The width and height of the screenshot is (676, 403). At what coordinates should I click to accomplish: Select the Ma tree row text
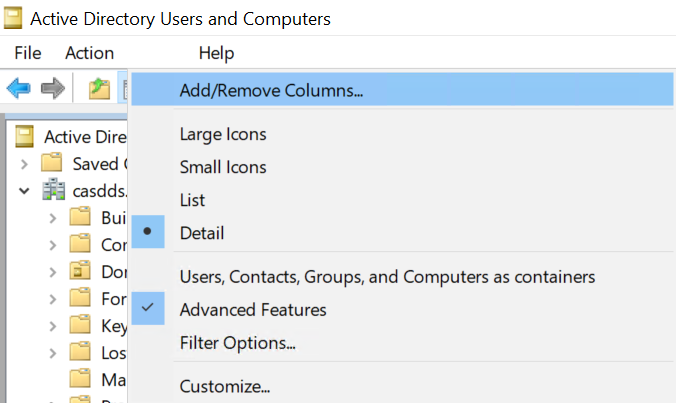[114, 380]
